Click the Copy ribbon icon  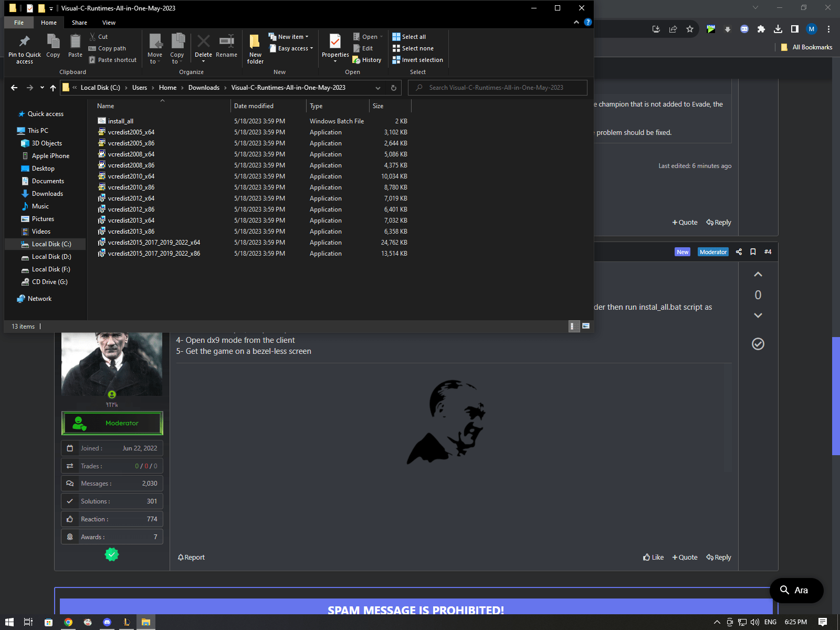(53, 46)
